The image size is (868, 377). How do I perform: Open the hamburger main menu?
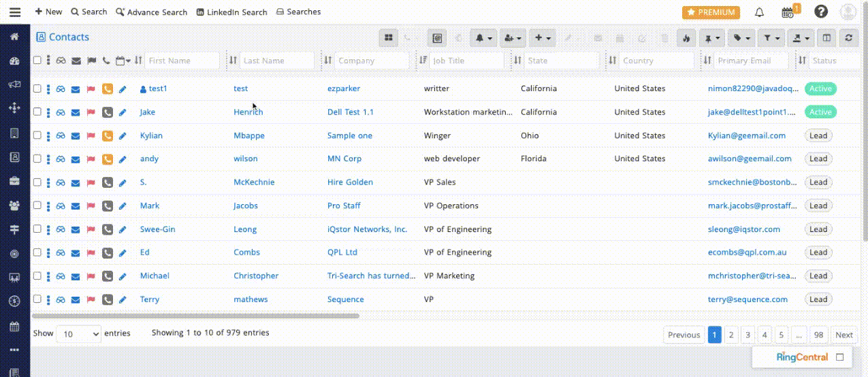pos(14,12)
